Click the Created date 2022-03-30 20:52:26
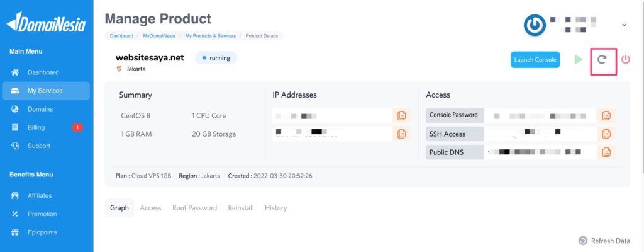 pos(270,176)
